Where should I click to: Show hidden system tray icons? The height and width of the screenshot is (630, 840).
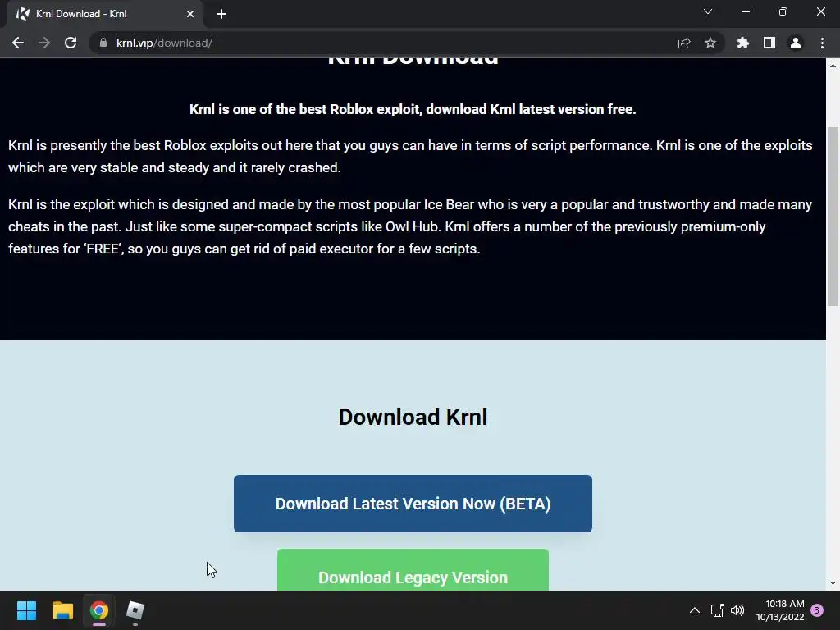click(695, 610)
